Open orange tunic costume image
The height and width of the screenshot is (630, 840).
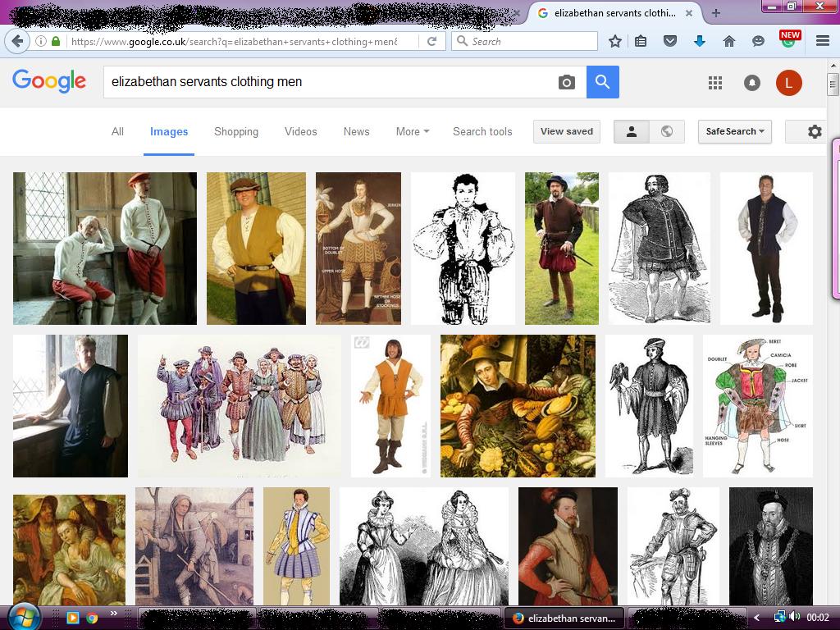tap(390, 406)
